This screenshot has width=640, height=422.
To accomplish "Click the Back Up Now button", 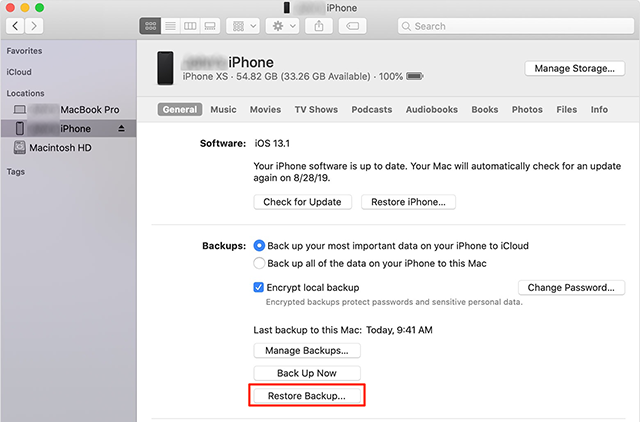I will 307,373.
